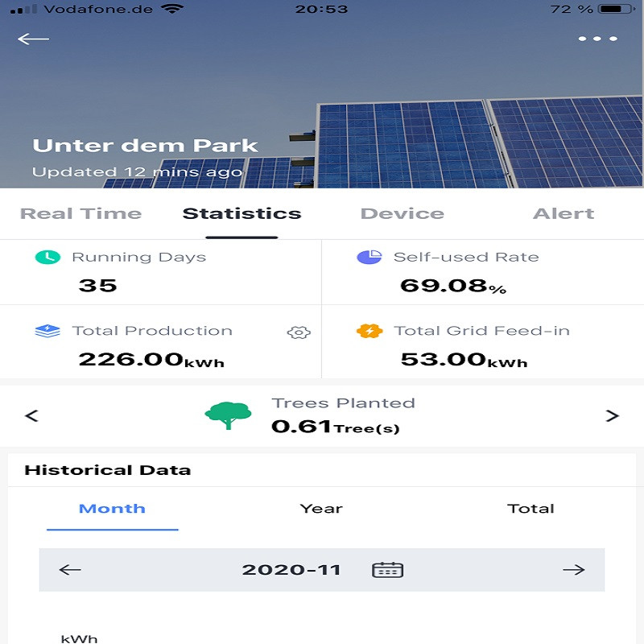Screen dimensions: 644x644
Task: Tap the Total Production stack icon
Action: point(47,332)
